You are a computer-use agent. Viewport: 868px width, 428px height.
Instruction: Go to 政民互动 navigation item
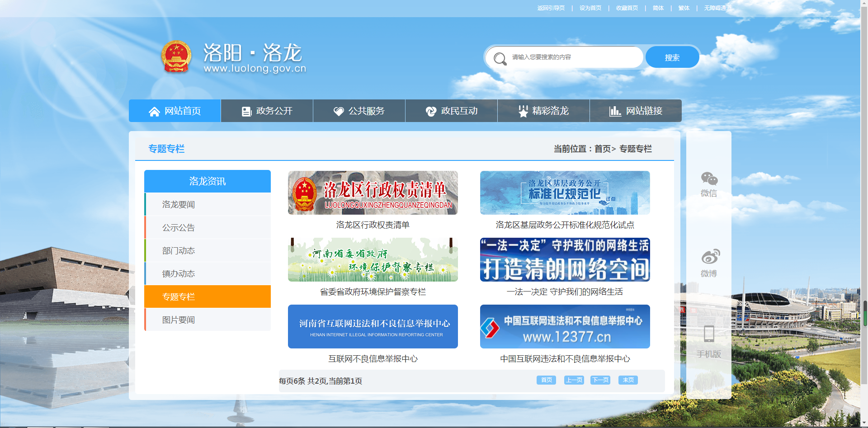coord(451,111)
